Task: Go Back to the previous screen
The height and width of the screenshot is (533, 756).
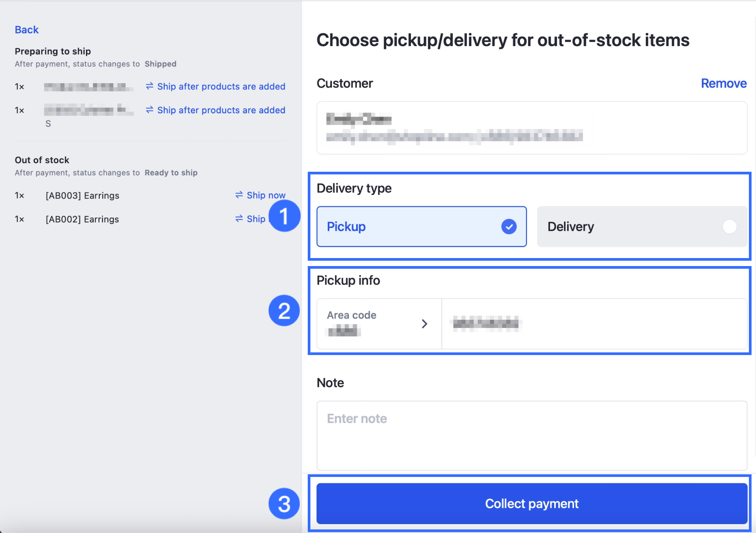Action: 27,30
